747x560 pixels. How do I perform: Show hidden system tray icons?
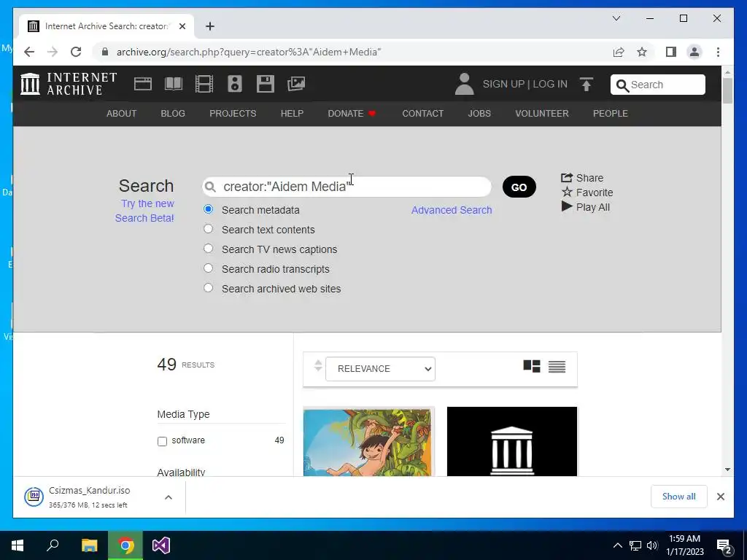pos(617,545)
